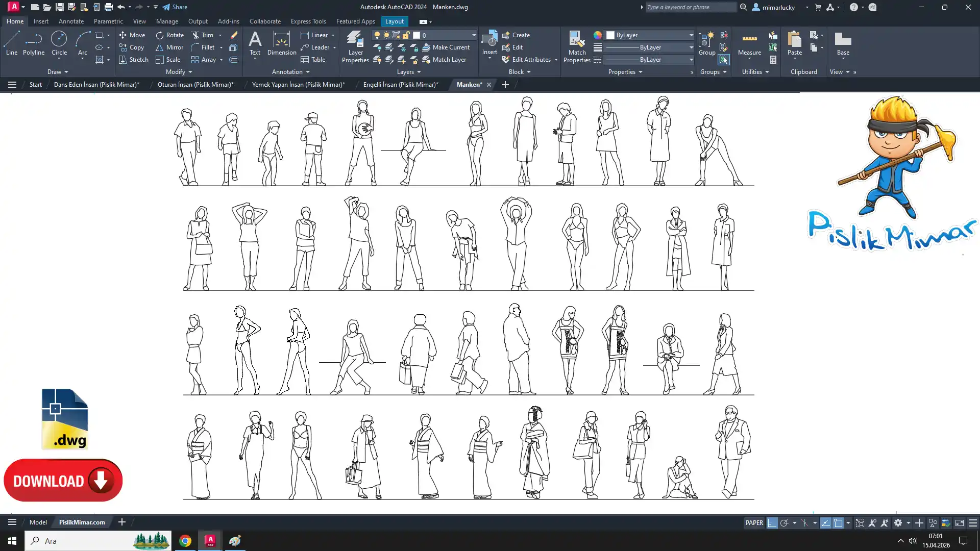Image resolution: width=980 pixels, height=551 pixels.
Task: Open the ByLayer object color swatch dropdown
Action: 691,35
